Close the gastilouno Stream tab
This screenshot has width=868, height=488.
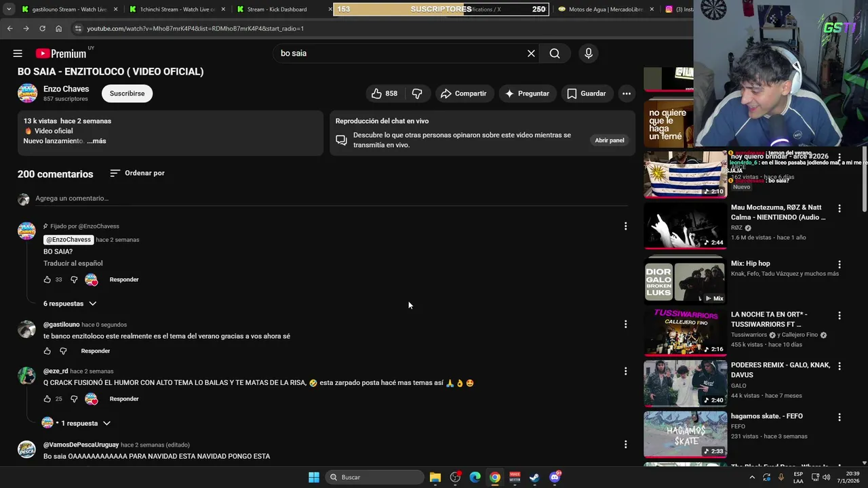(x=115, y=9)
